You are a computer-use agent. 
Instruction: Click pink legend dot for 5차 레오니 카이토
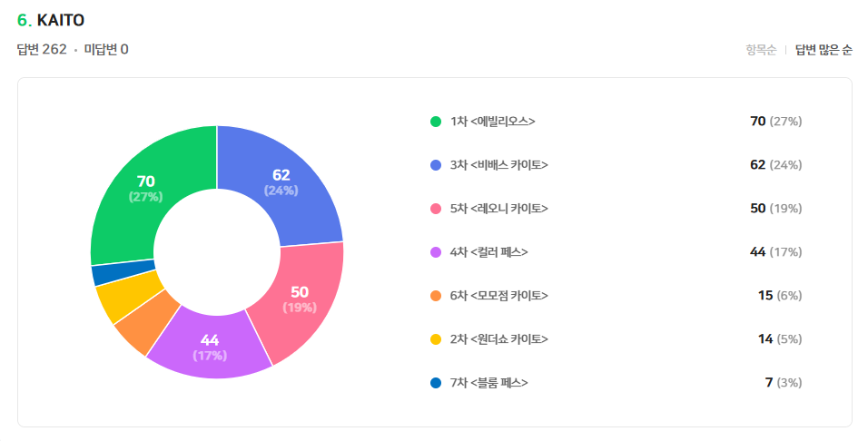click(x=436, y=209)
